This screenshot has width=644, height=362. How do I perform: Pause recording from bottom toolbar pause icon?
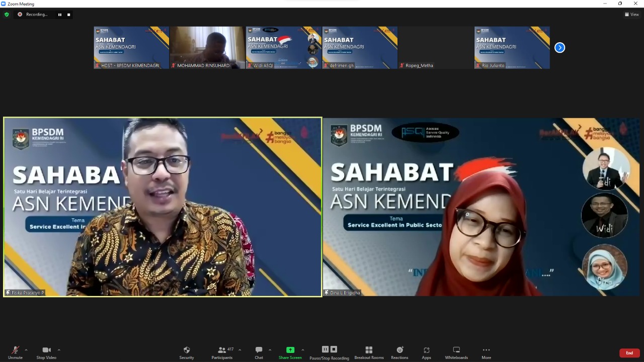(325, 349)
